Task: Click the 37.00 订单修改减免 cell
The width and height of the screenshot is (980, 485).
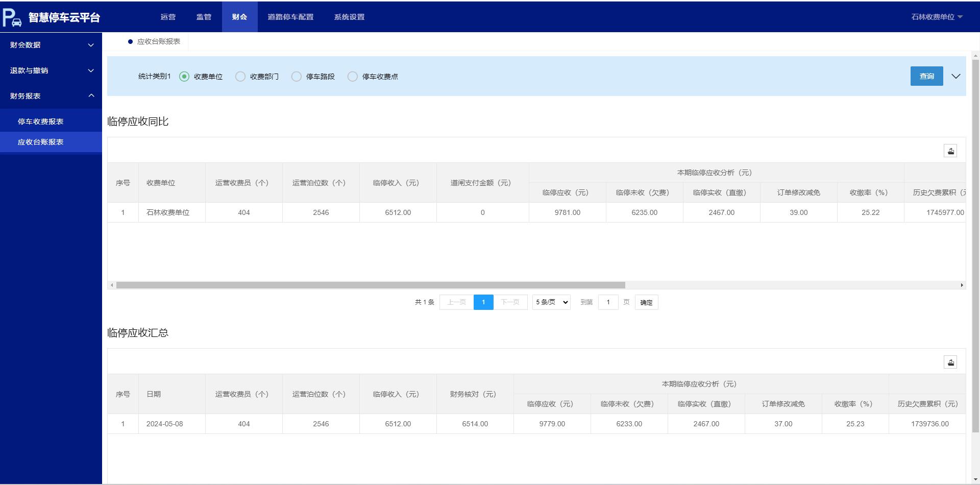Action: pos(783,424)
